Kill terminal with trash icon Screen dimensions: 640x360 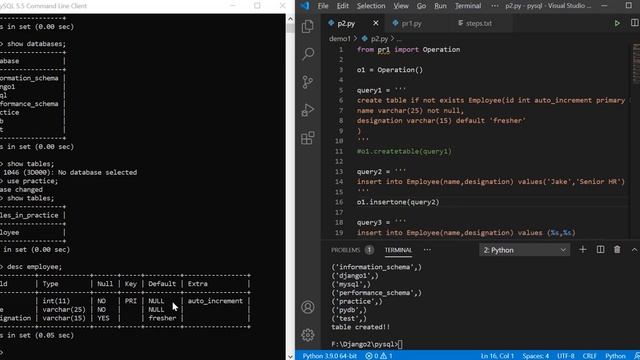pos(617,249)
